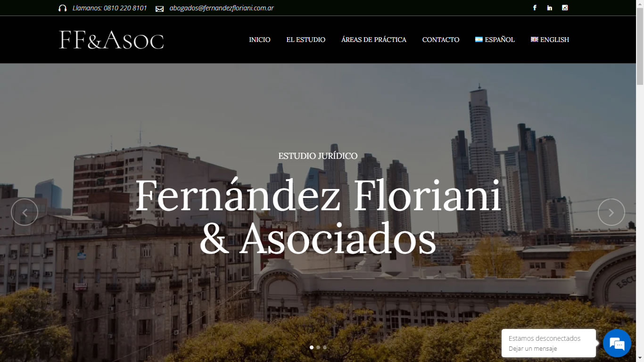
Task: Select the second slider dot
Action: coord(318,347)
